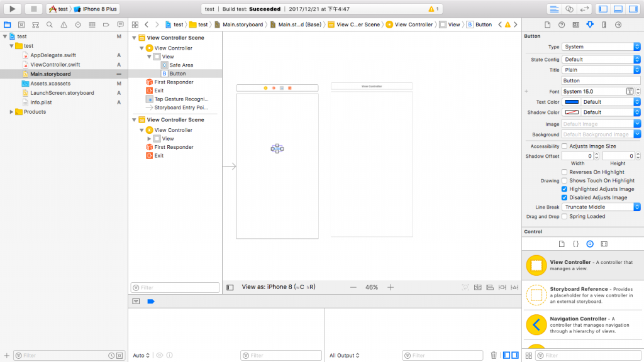The width and height of the screenshot is (644, 362).
Task: Open the Title Plain dropdown
Action: point(601,70)
